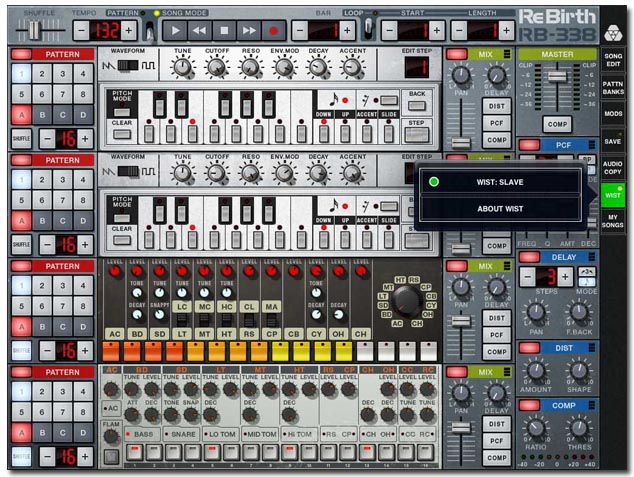Click the Master Comp button
Screen dimensions: 634x477
pos(557,125)
